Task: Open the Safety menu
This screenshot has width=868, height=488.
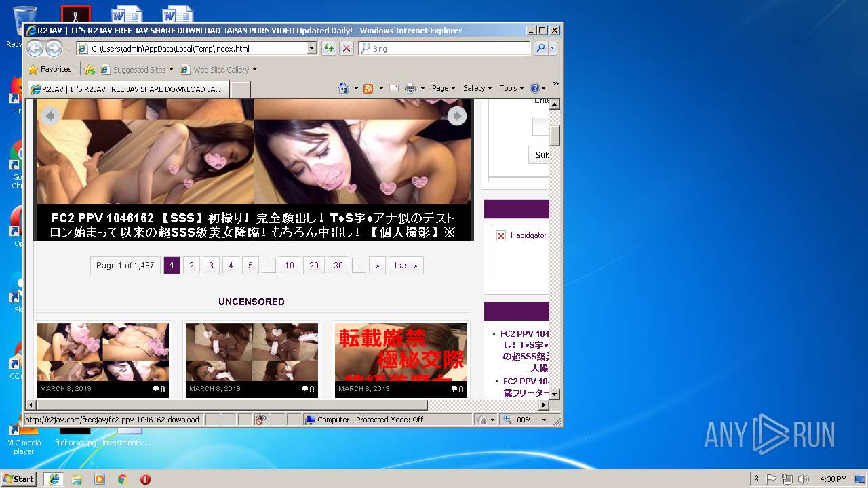Action: point(477,88)
